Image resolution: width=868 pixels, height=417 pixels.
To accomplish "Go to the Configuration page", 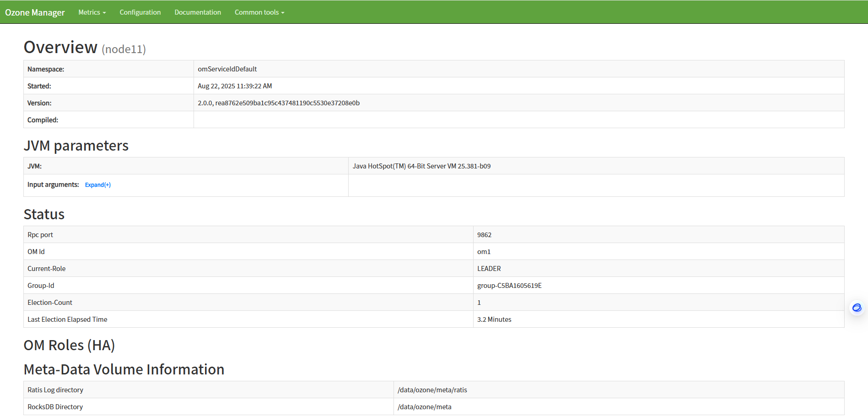I will pyautogui.click(x=140, y=12).
